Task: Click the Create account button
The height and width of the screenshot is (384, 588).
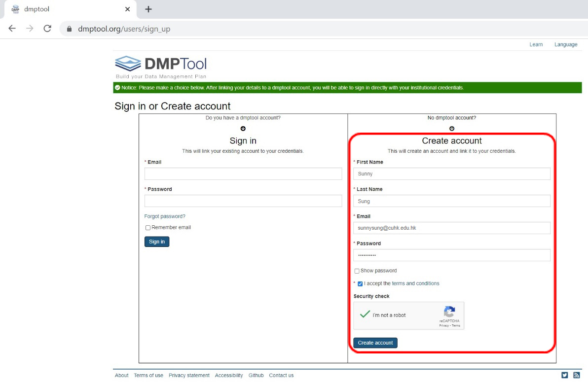Action: (375, 343)
